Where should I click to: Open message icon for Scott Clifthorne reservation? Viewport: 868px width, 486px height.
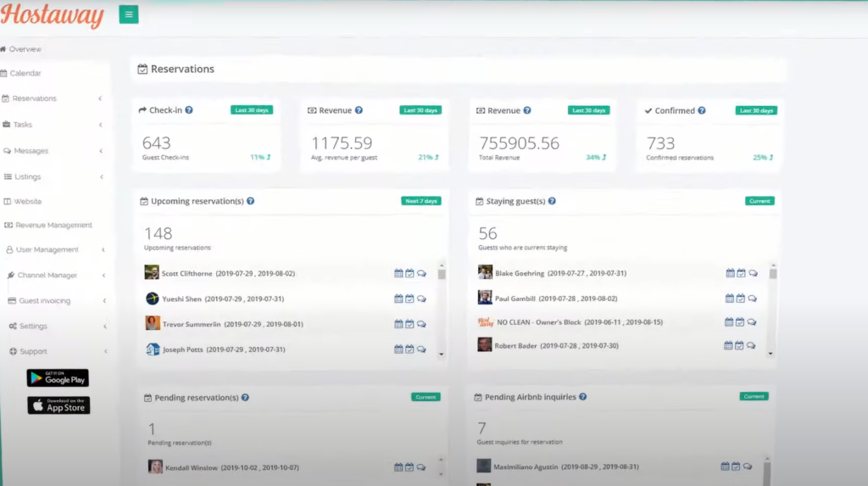(x=421, y=274)
